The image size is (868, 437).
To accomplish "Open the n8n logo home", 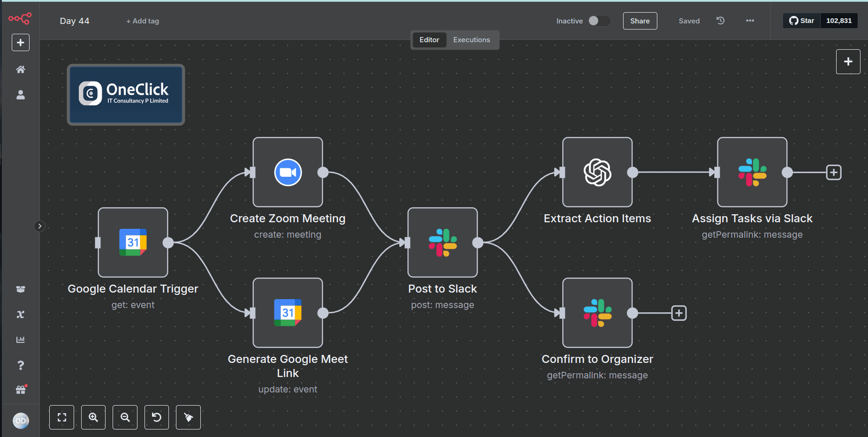I will pyautogui.click(x=20, y=19).
